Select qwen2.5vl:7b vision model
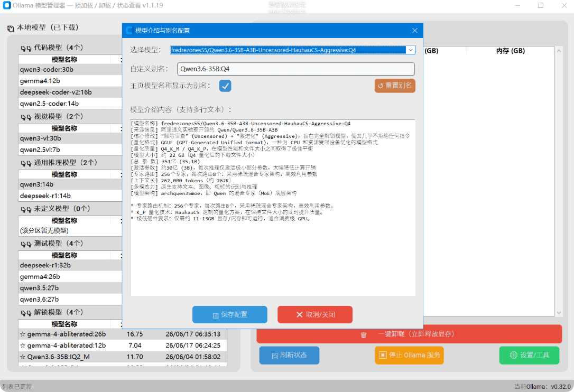Image resolution: width=574 pixels, height=392 pixels. pyautogui.click(x=70, y=150)
